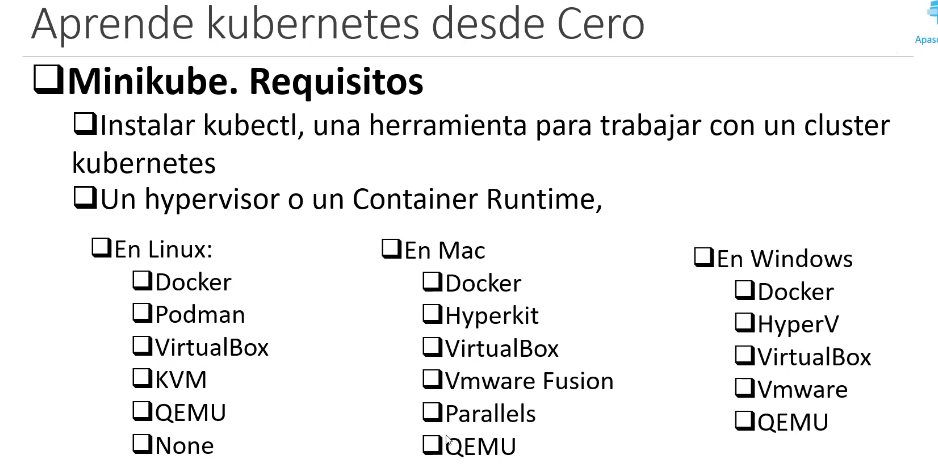Click HyperV in the Windows list
Screen dimensions: 938x476
pyautogui.click(x=798, y=324)
